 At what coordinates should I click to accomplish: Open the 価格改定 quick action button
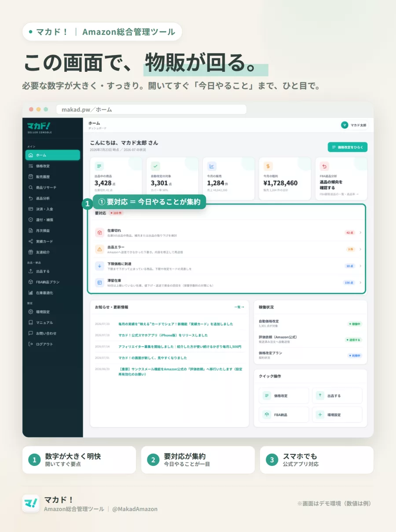[284, 395]
